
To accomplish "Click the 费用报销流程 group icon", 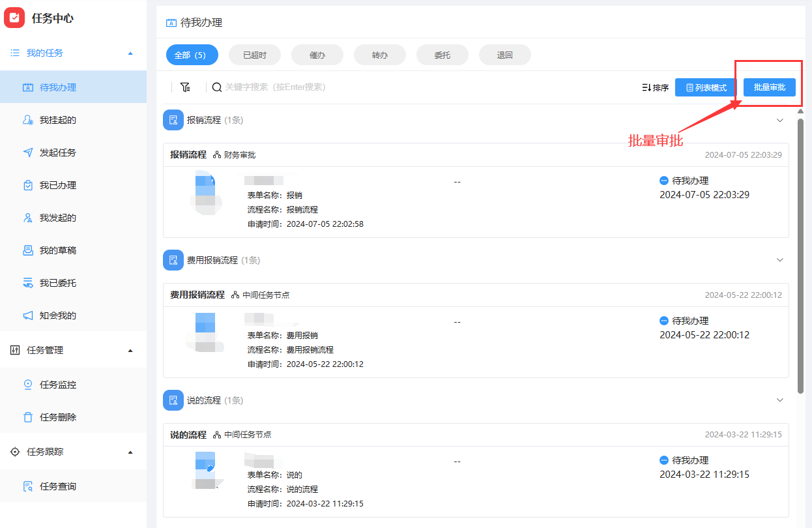I will (173, 260).
